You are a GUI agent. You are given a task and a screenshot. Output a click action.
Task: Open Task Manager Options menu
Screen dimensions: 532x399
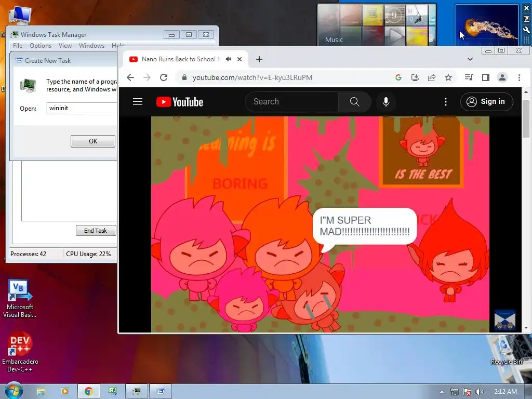pos(41,46)
